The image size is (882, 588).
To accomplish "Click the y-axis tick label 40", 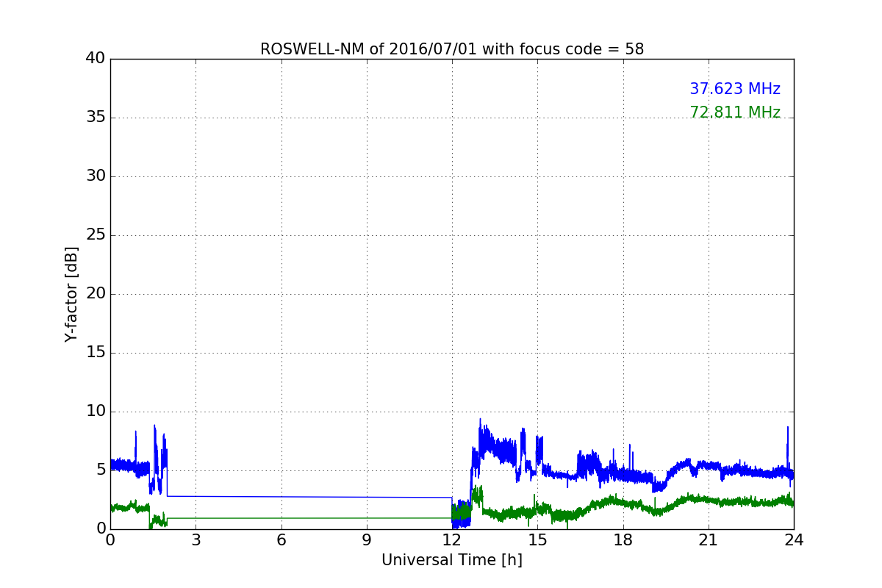I will point(96,59).
